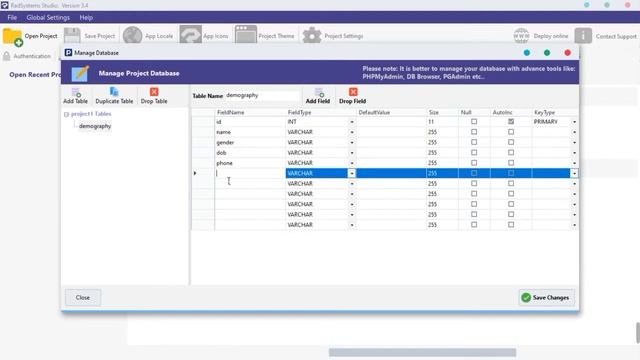The height and width of the screenshot is (360, 640).
Task: Click the empty FieldName cell in highlighted row
Action: [250, 173]
